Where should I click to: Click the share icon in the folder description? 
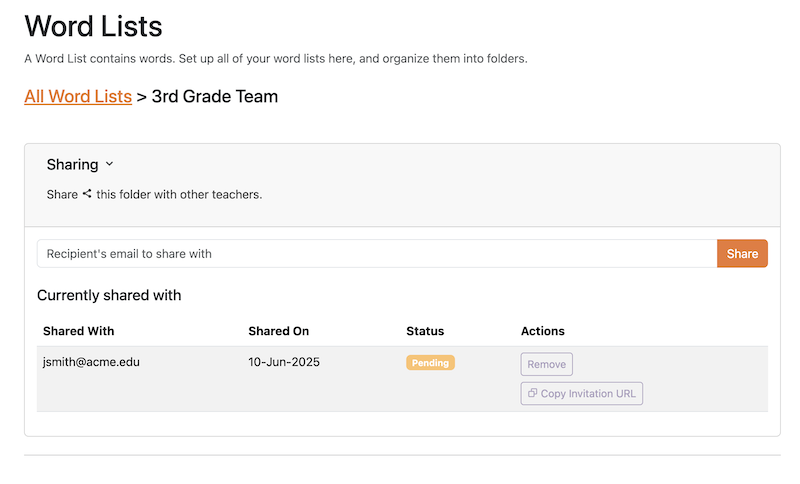pyautogui.click(x=87, y=194)
